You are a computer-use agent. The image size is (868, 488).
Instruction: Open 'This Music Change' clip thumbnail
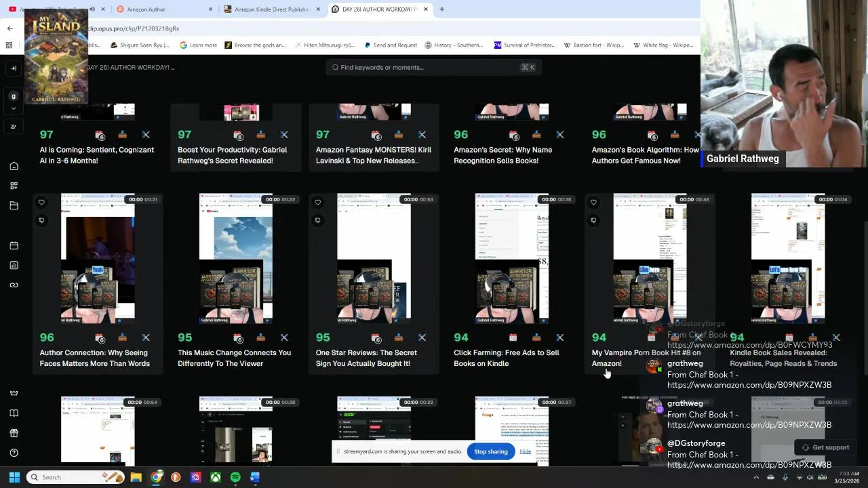point(236,258)
